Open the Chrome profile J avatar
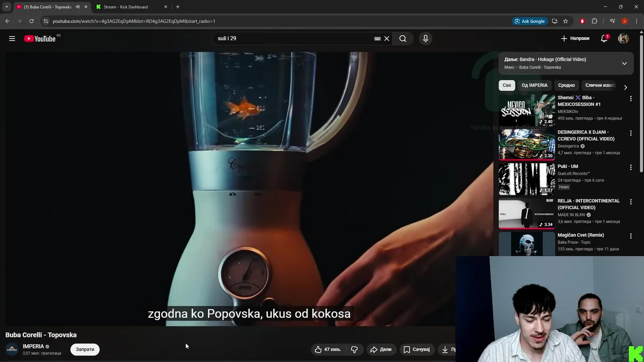This screenshot has height=362, width=644. [x=624, y=21]
